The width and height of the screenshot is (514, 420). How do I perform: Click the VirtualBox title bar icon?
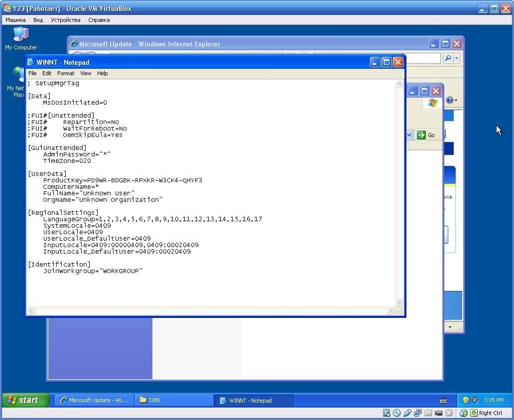[6, 8]
